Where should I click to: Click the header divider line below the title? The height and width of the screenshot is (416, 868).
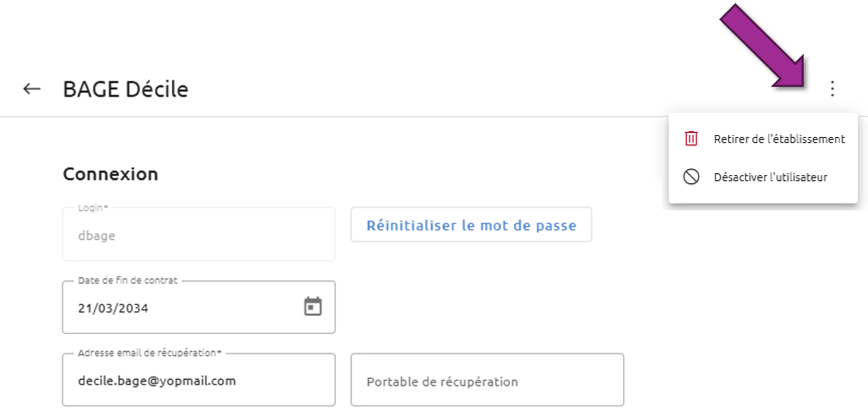(333, 116)
